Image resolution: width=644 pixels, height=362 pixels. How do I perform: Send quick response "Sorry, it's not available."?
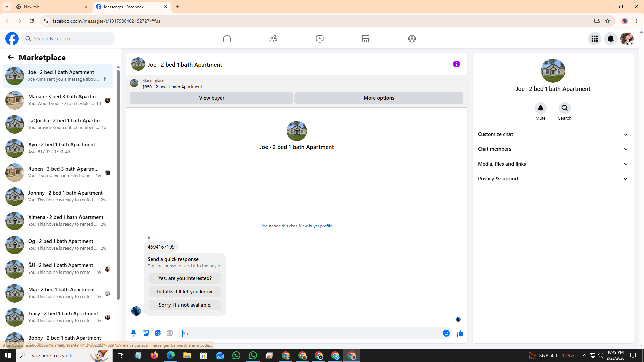[185, 305]
